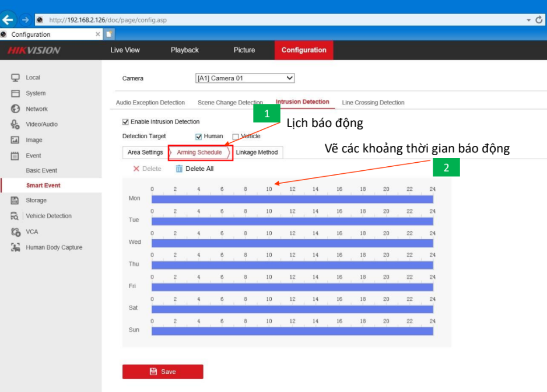Open the VCA icon in sidebar
547x392 pixels.
[16, 232]
